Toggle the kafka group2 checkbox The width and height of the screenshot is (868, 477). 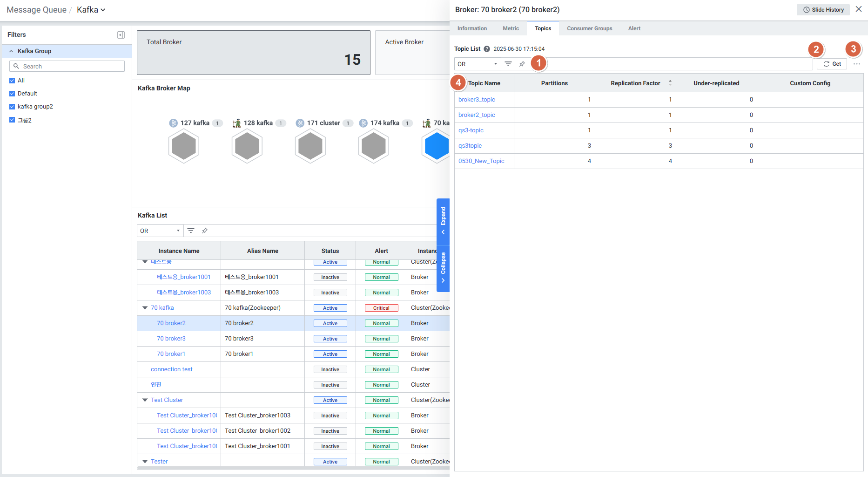12,107
